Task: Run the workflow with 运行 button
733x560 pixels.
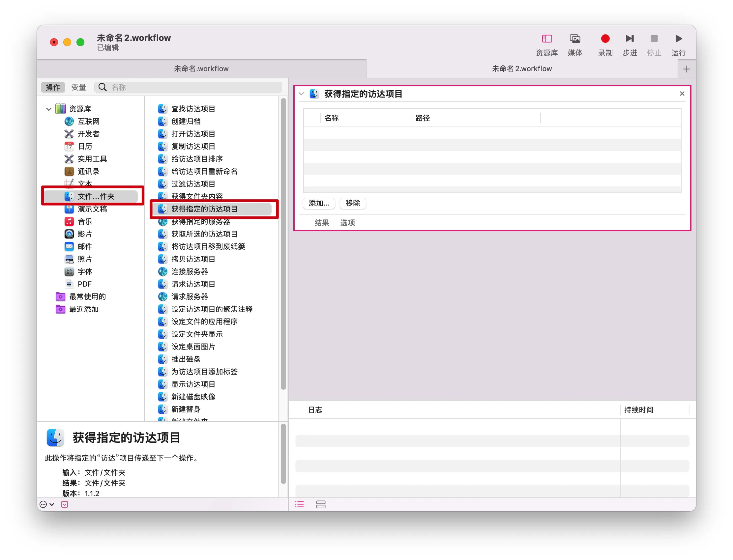Action: 678,39
